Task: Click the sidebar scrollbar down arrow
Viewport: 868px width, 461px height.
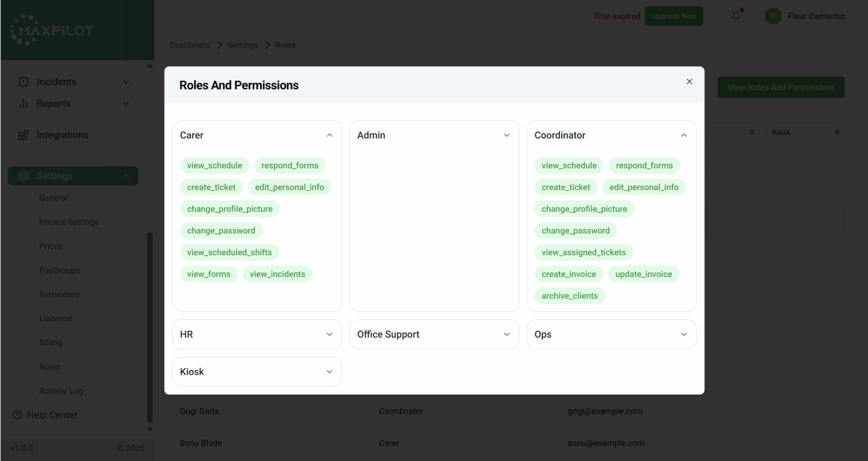Action: 150,429
